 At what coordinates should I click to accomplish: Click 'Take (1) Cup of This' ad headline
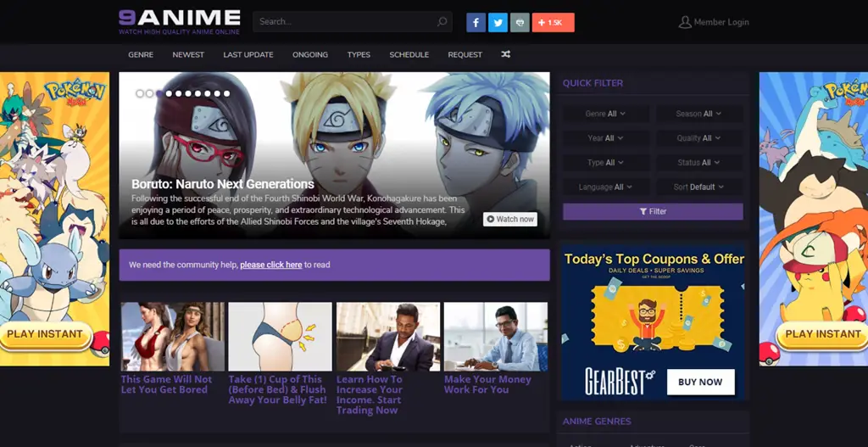(278, 389)
